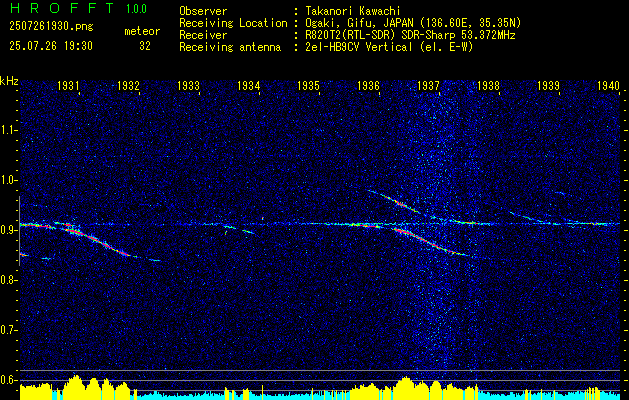This screenshot has height=400, width=629.
Task: Click the 1933 time marker
Action: click(x=189, y=86)
